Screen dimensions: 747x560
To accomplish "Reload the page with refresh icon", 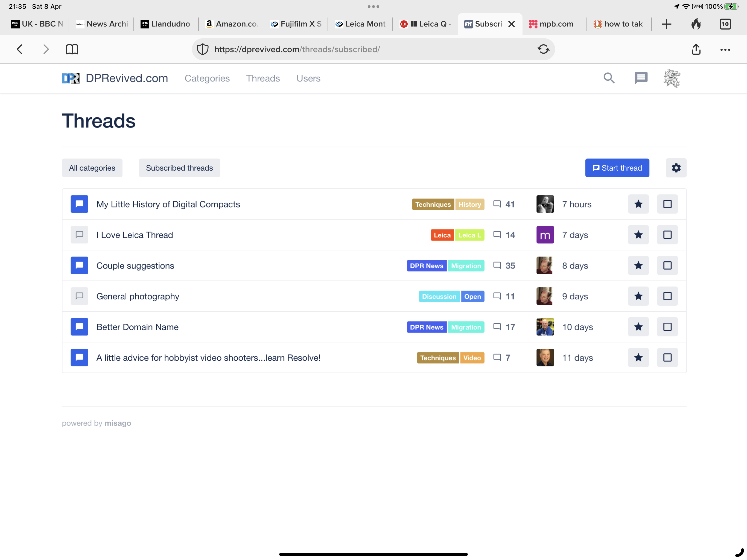I will click(543, 49).
